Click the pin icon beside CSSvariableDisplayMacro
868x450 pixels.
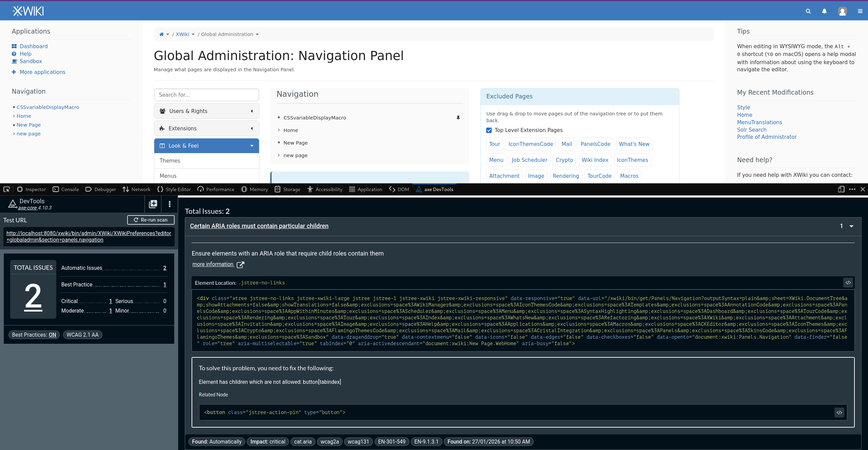458,118
